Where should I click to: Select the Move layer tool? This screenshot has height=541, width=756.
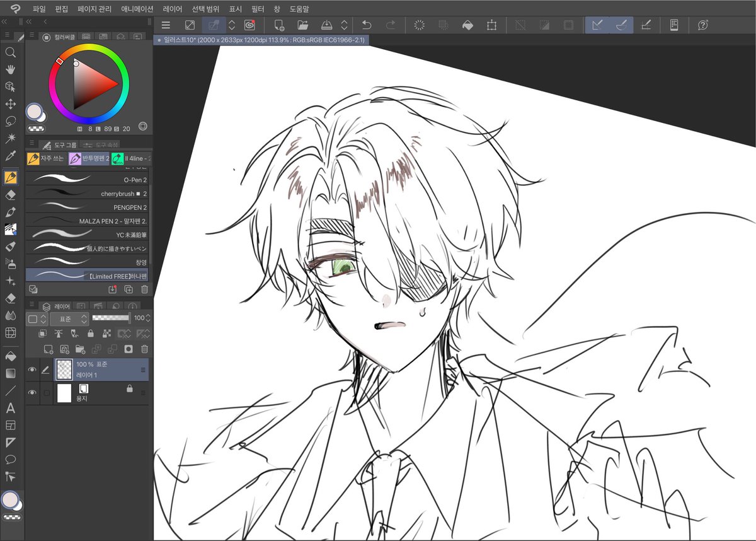click(11, 104)
